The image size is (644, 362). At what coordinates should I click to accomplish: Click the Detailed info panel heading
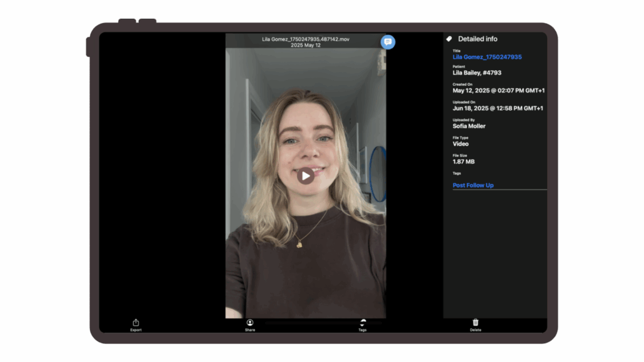(x=477, y=39)
